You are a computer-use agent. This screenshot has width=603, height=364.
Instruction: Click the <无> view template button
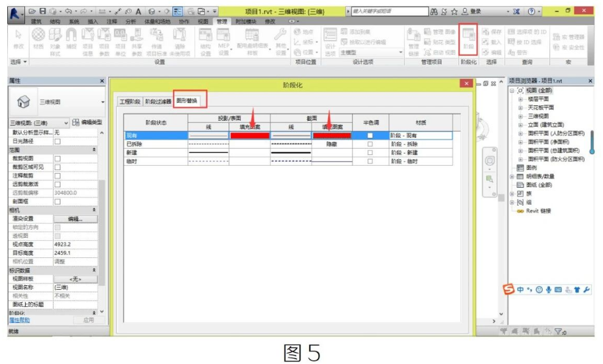pyautogui.click(x=76, y=279)
